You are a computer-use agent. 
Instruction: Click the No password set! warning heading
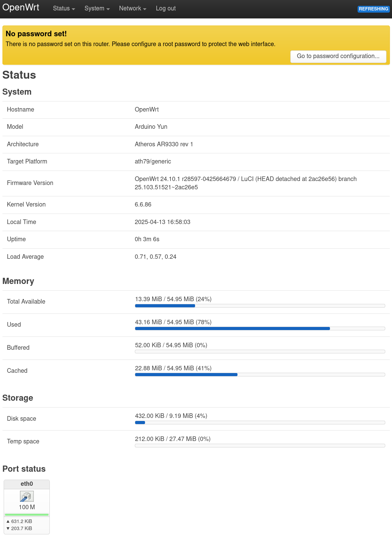point(36,34)
